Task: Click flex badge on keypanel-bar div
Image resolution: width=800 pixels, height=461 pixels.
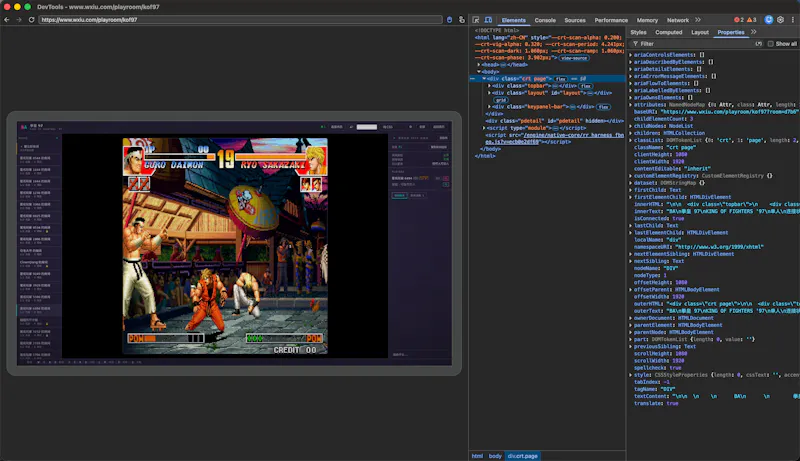Action: click(603, 107)
